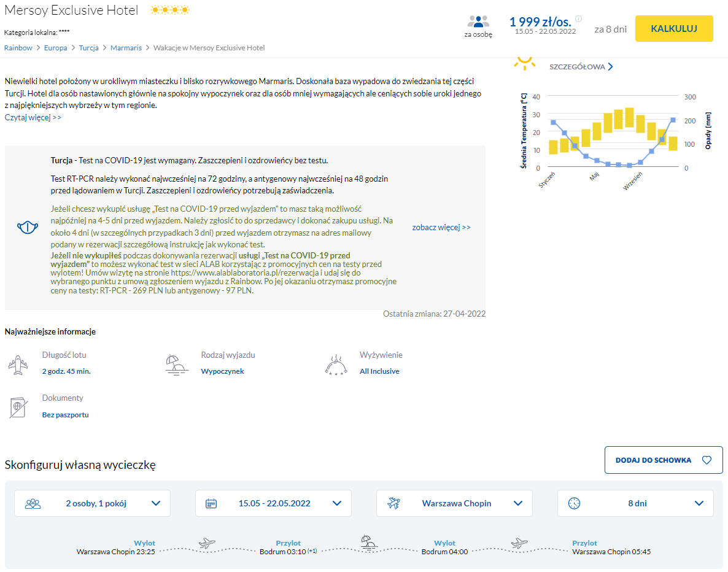Click the airplane flight duration icon

18,364
